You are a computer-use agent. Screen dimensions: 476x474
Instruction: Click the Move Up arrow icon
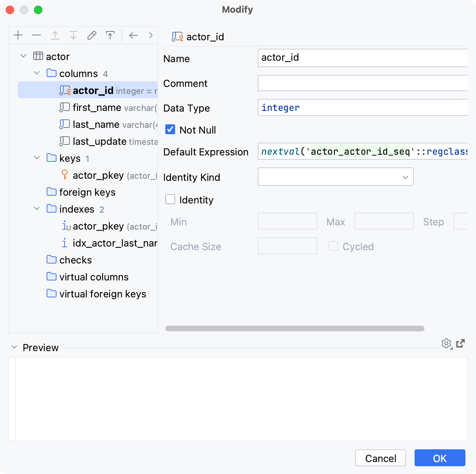coord(55,35)
